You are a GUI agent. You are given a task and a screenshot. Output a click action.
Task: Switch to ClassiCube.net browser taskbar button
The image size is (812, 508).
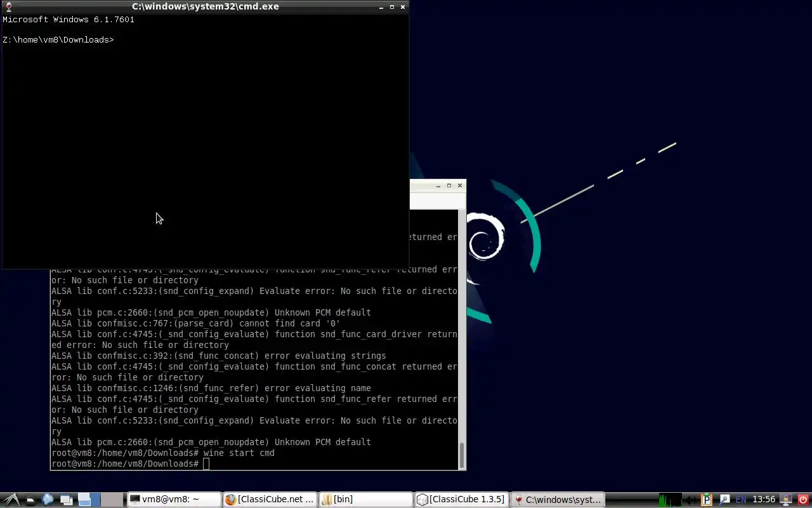tap(270, 500)
